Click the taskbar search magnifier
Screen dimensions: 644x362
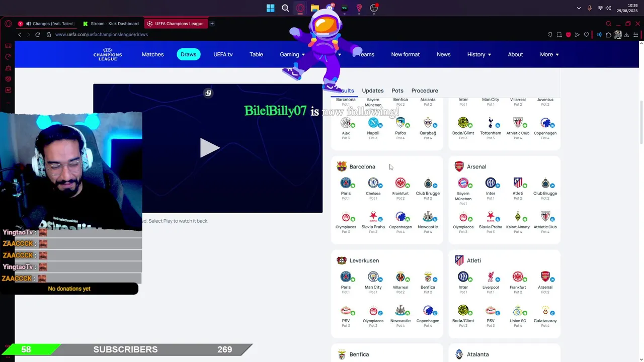[x=285, y=8]
